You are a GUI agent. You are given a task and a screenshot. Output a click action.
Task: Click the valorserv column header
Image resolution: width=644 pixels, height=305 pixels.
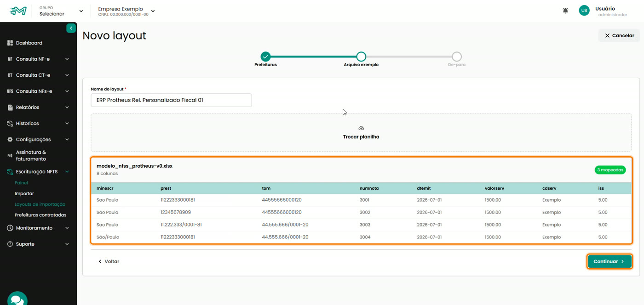click(x=494, y=188)
